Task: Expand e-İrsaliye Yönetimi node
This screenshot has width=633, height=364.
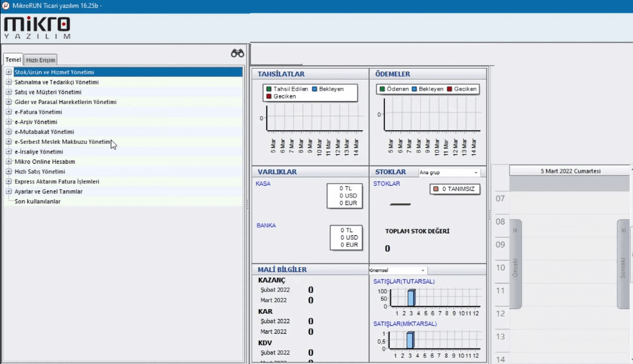Action: point(9,152)
